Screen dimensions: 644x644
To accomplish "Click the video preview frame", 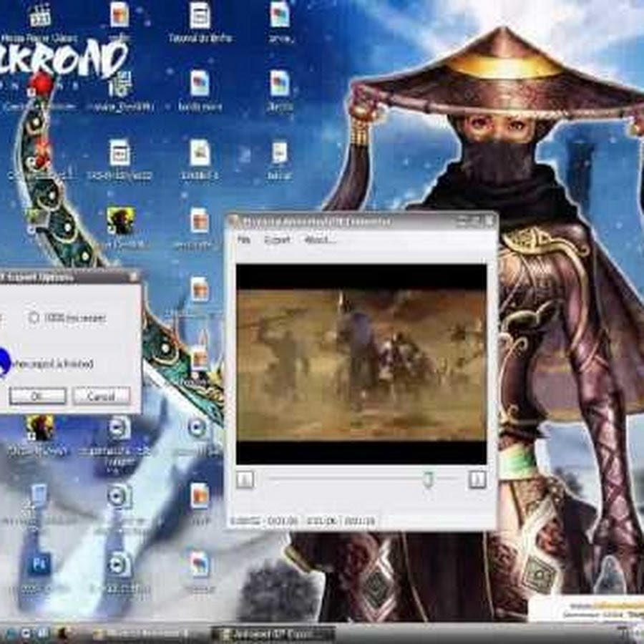I will click(x=361, y=365).
